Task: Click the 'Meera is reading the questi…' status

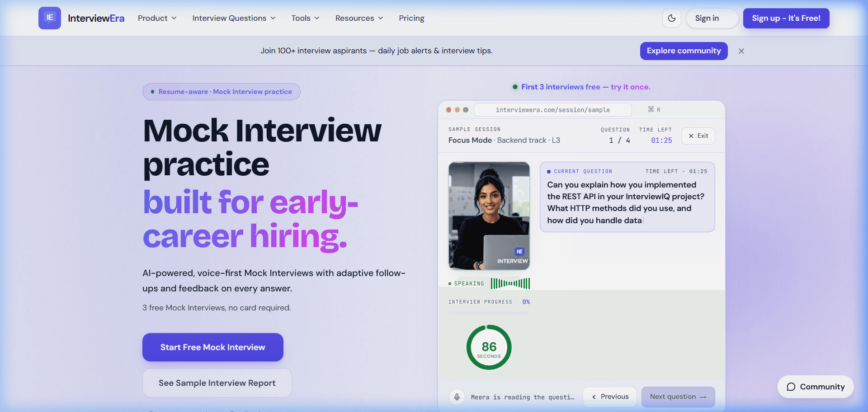Action: click(x=523, y=397)
